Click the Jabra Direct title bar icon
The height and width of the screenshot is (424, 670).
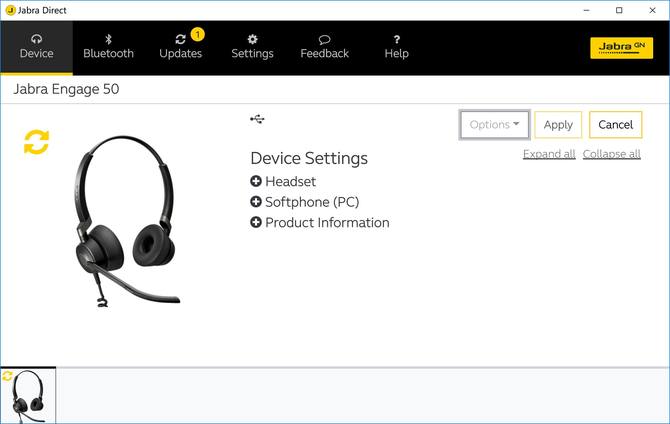[10, 10]
